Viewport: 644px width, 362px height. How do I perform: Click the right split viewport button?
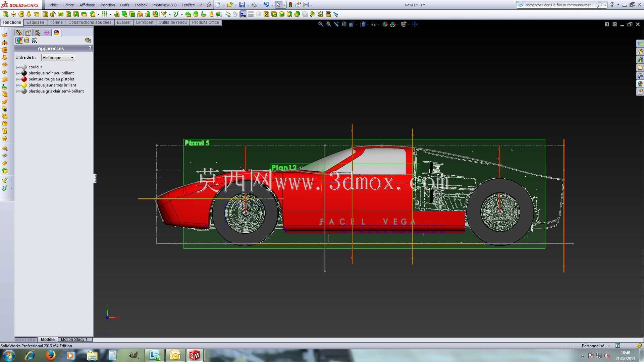click(614, 24)
